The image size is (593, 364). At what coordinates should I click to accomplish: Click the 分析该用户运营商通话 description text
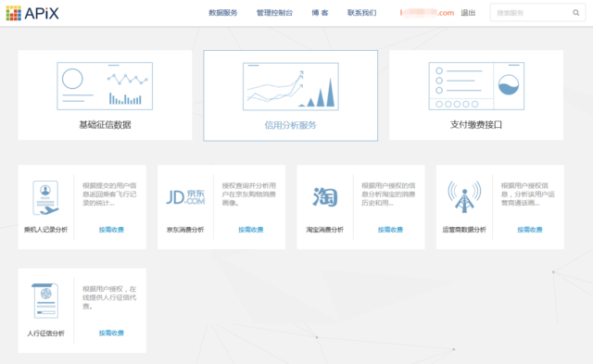pos(528,195)
